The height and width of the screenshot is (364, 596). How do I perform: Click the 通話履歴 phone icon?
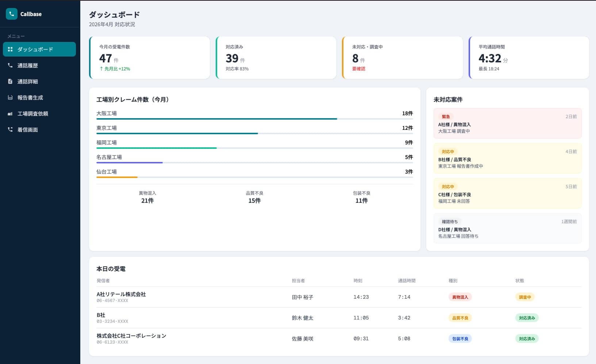(x=10, y=65)
